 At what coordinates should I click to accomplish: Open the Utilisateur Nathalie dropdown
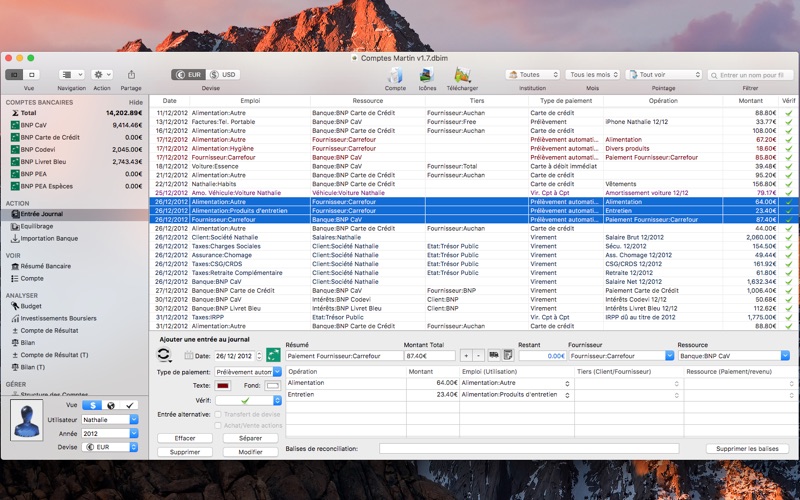(x=110, y=419)
